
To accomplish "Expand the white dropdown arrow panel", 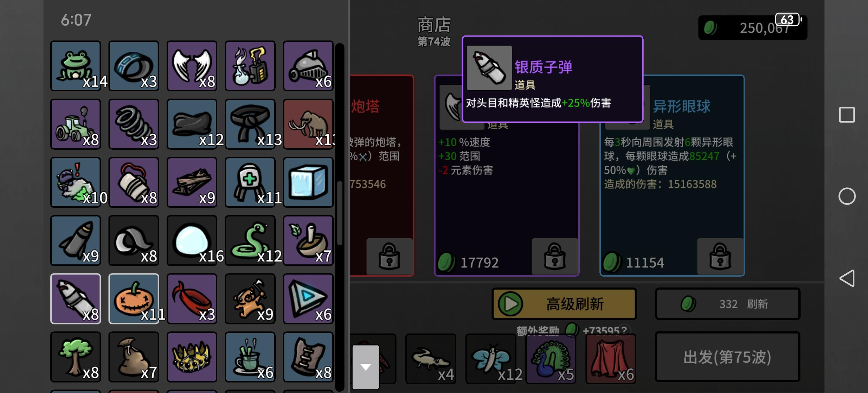I will pyautogui.click(x=366, y=367).
